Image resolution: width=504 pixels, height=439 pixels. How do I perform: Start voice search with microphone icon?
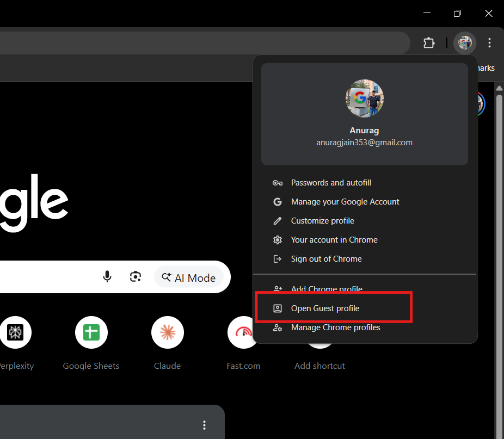(x=107, y=277)
